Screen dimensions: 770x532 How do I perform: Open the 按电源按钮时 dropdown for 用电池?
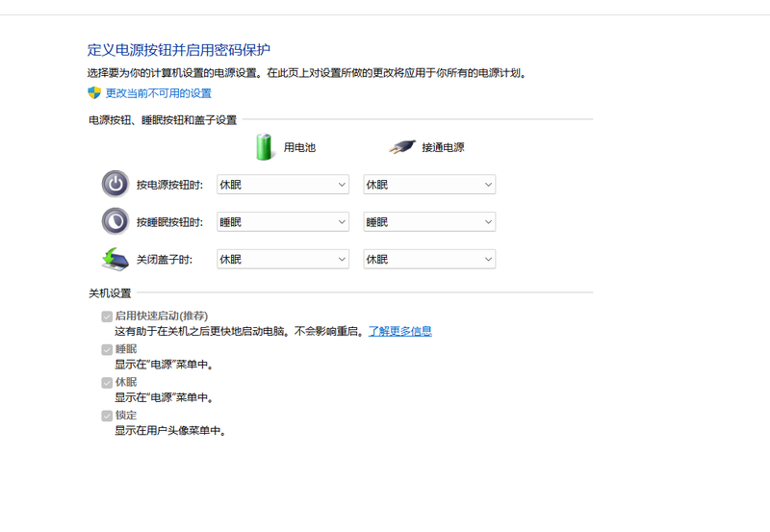[x=282, y=185]
